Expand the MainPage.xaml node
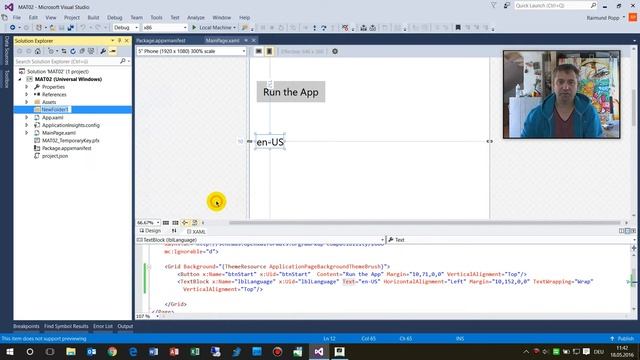The image size is (640, 360). click(27, 133)
